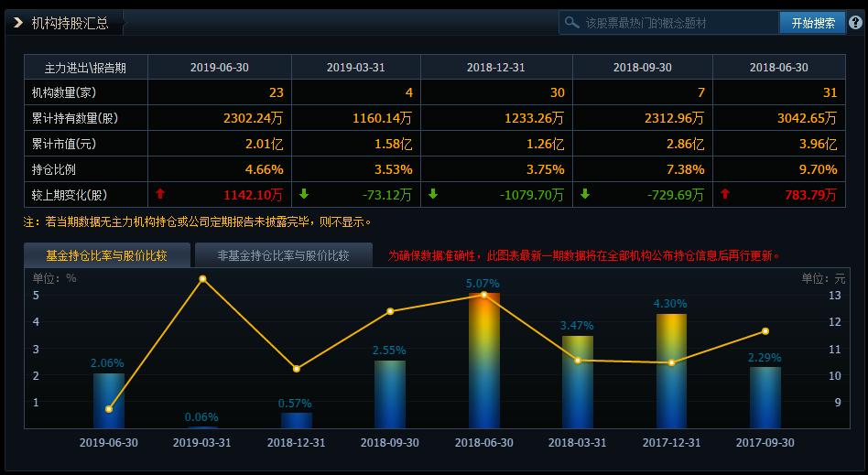Click red up arrow in 2019-06-30 change cell
868x475 pixels.
point(160,194)
